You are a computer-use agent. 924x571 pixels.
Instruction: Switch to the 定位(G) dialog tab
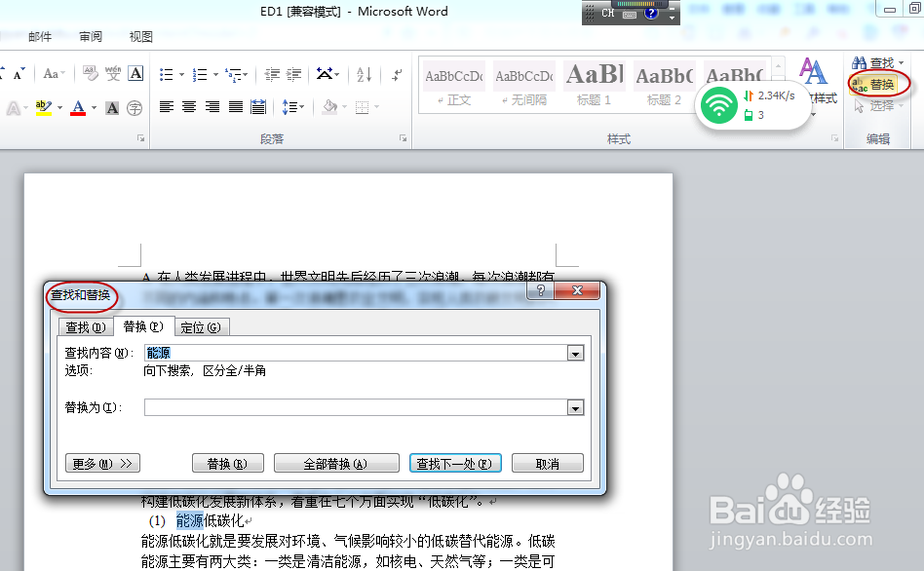(x=201, y=327)
